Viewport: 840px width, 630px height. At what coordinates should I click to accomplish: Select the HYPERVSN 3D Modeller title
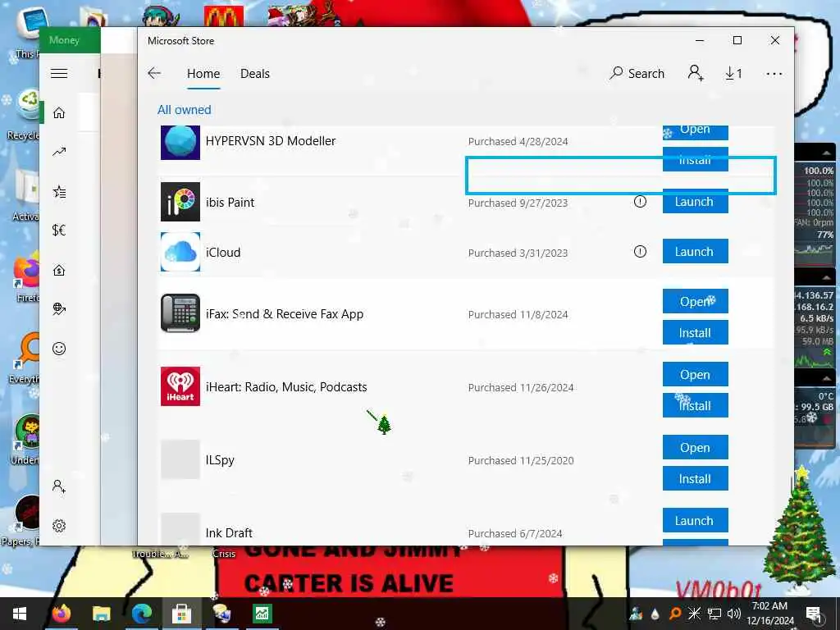(x=271, y=141)
